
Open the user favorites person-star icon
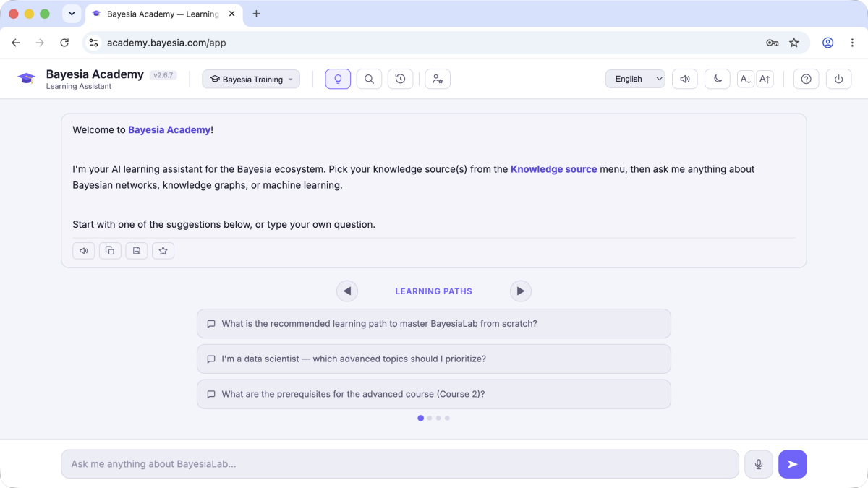(x=438, y=79)
